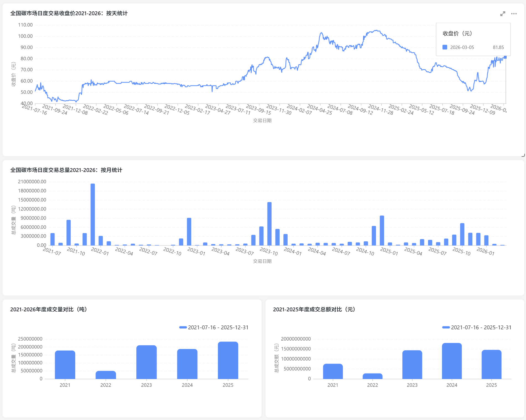Click the resize handle on the closing price card
This screenshot has height=420, width=526.
tap(523, 155)
